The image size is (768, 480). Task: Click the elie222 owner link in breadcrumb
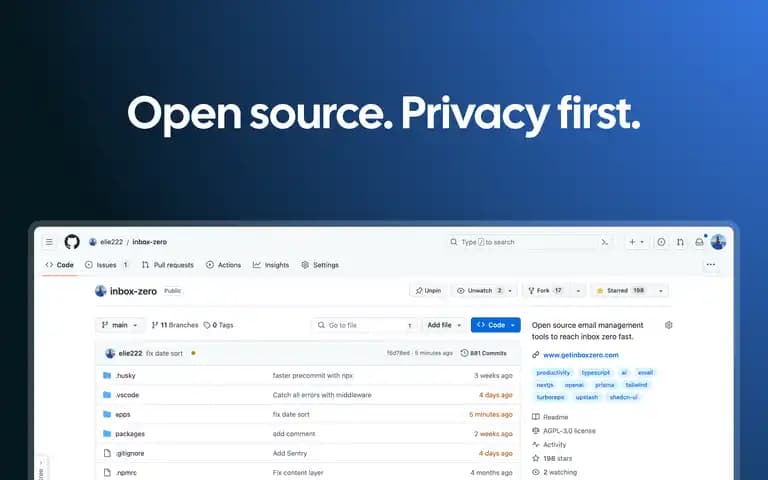[x=111, y=242]
